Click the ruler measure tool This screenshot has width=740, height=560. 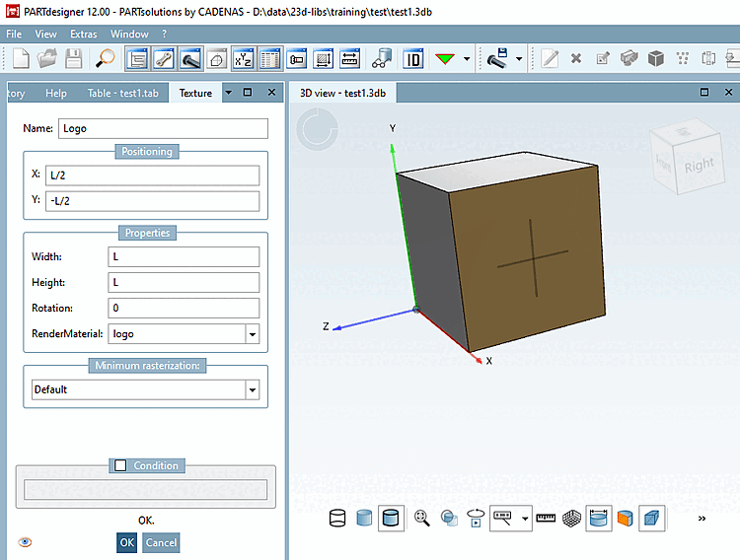click(546, 518)
